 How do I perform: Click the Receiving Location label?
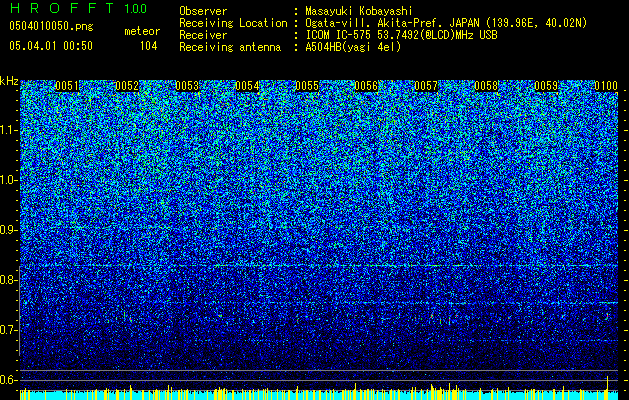[233, 23]
